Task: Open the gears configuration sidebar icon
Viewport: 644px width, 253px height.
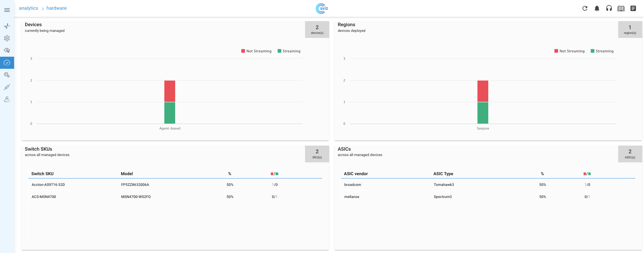Action: pos(7,75)
